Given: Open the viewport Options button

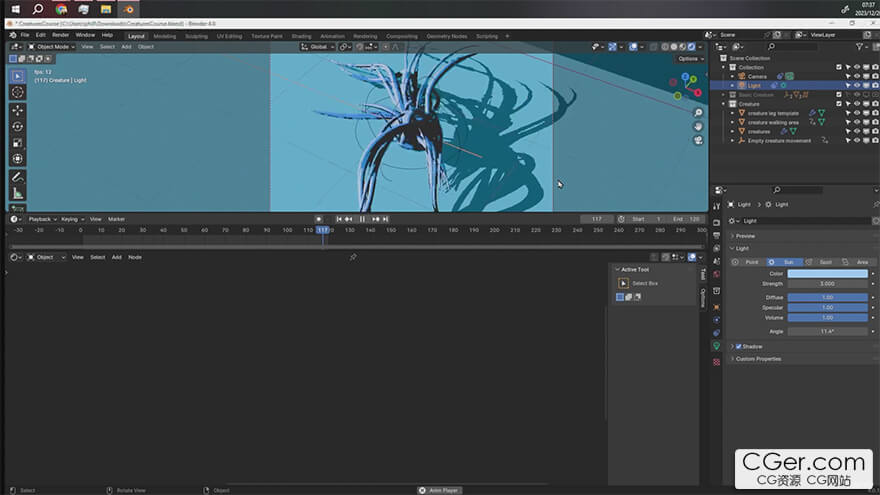Looking at the screenshot, I should (x=689, y=59).
